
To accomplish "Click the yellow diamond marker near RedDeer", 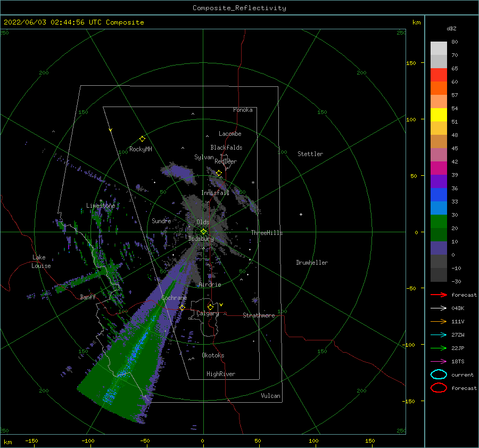I will (x=219, y=173).
